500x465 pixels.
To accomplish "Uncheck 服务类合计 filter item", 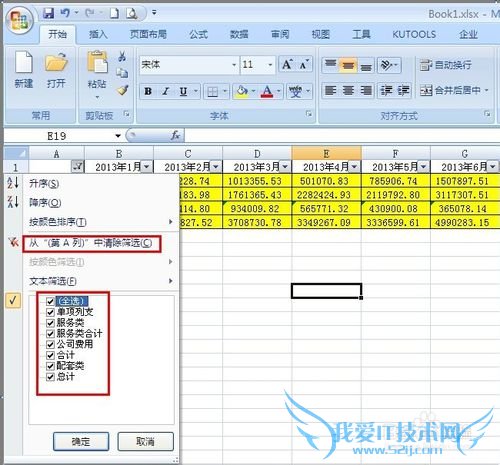I will [x=50, y=334].
